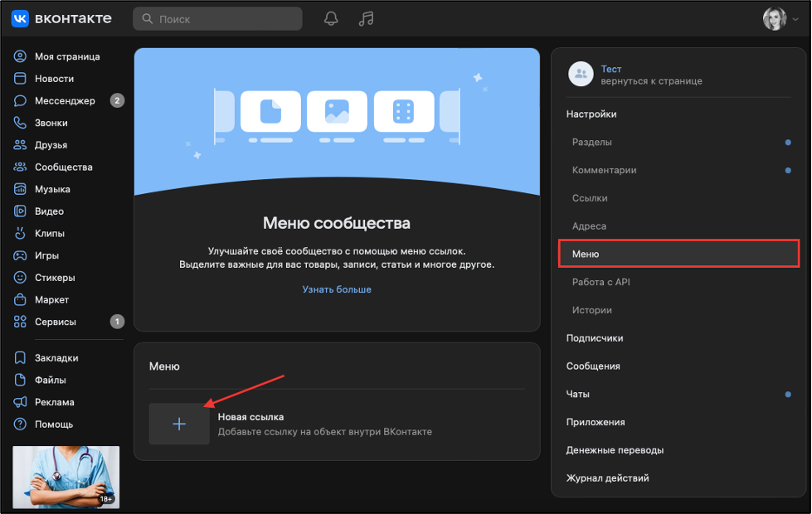
Task: Click the VK logo icon
Action: [20, 18]
